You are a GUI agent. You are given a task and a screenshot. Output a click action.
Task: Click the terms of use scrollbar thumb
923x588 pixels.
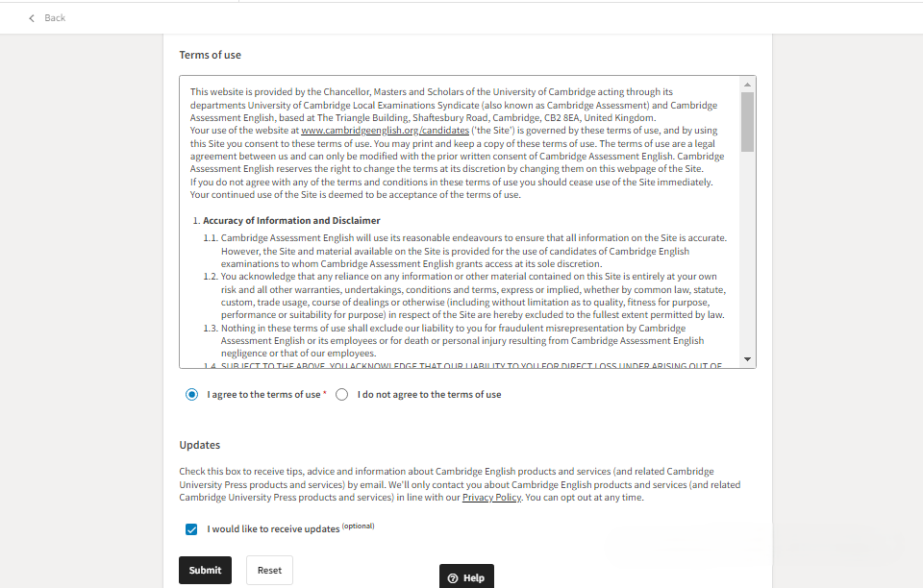(x=748, y=121)
